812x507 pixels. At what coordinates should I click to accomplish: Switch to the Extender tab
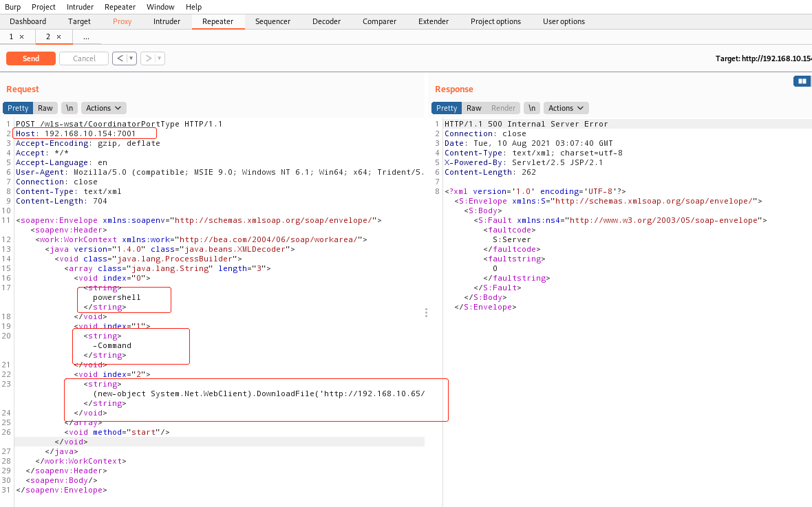point(434,21)
